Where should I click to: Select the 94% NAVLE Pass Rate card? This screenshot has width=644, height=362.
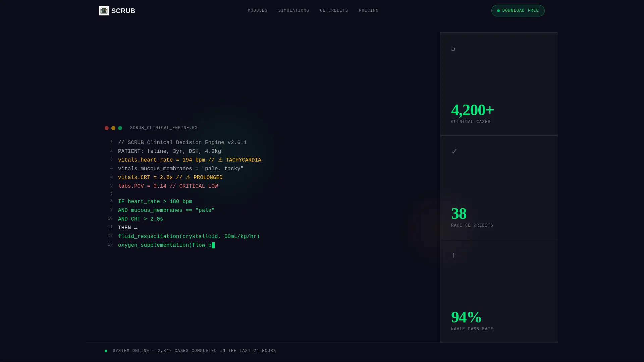point(499,291)
